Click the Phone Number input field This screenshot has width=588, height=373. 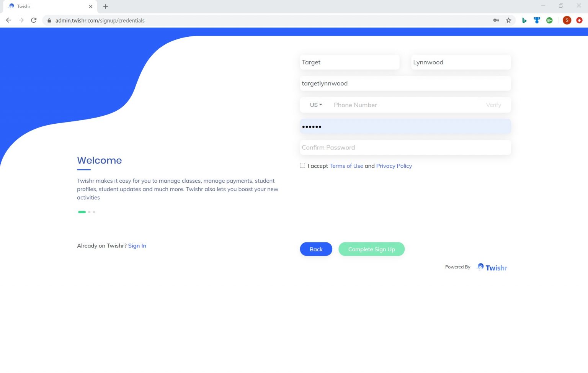[406, 105]
